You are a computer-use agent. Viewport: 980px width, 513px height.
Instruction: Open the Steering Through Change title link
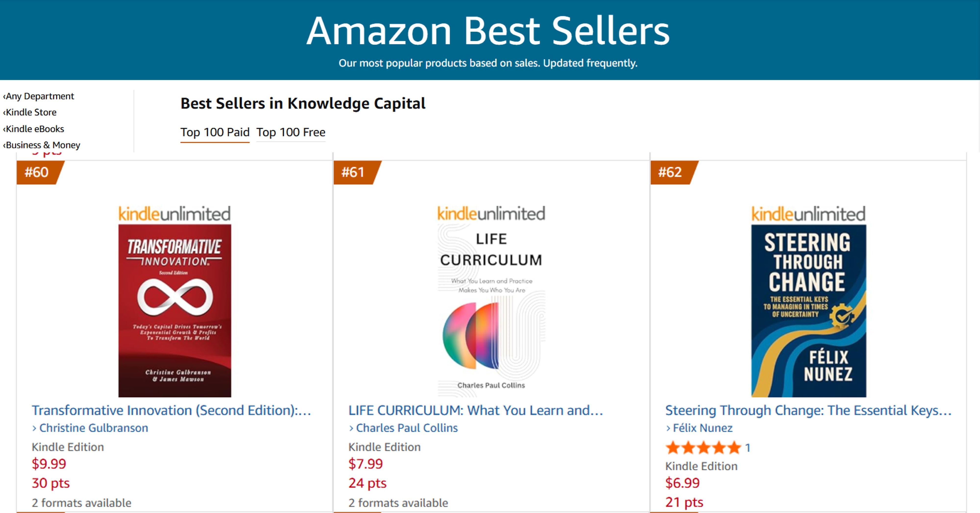click(x=808, y=410)
